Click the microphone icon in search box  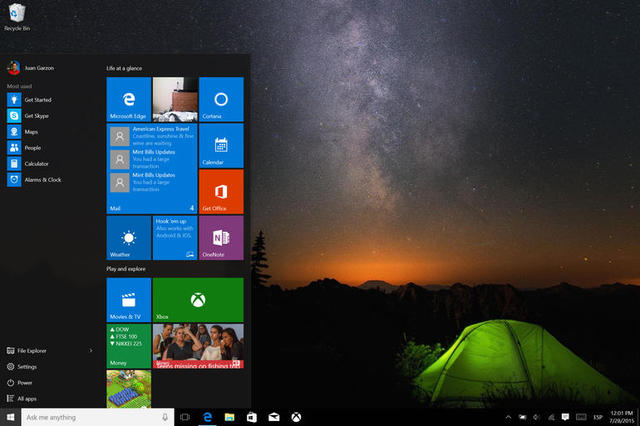165,417
